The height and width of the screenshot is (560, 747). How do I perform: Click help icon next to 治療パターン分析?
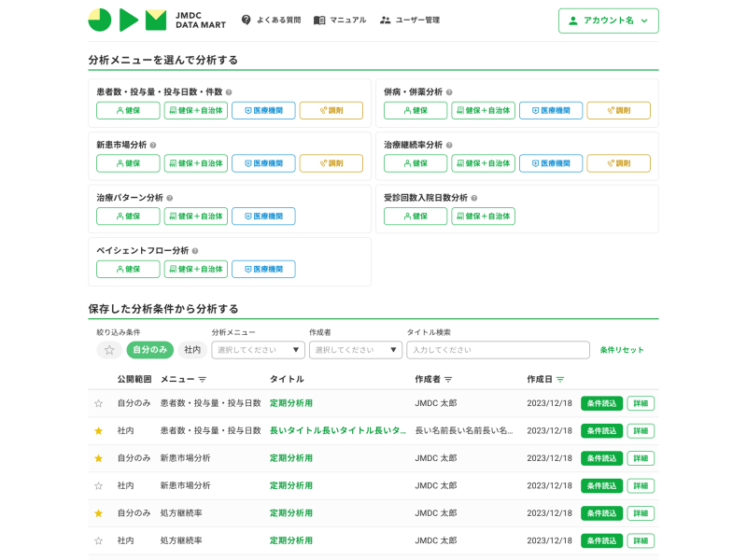[170, 198]
